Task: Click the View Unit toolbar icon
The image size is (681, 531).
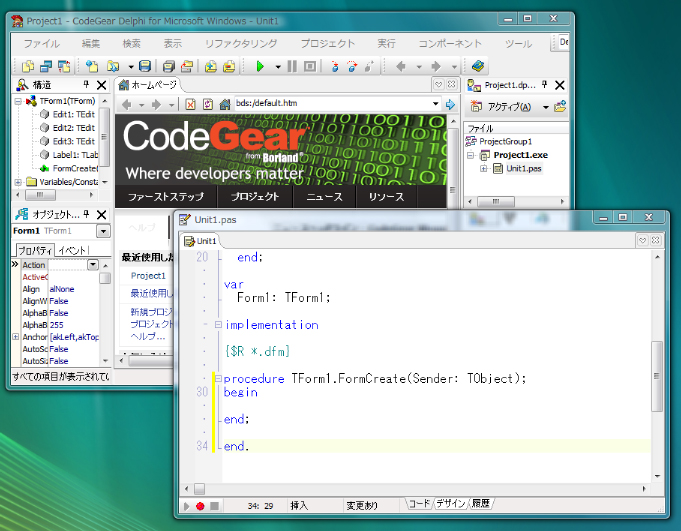Action: 28,66
